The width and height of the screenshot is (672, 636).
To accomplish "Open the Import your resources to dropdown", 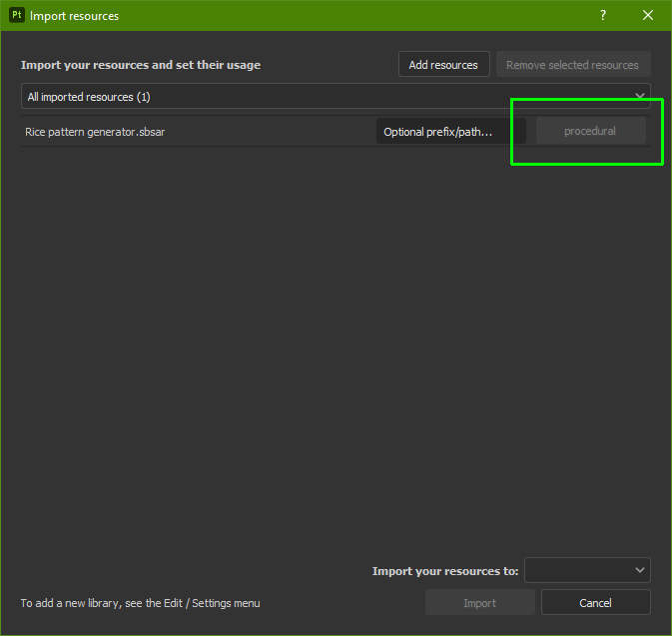I will point(587,570).
